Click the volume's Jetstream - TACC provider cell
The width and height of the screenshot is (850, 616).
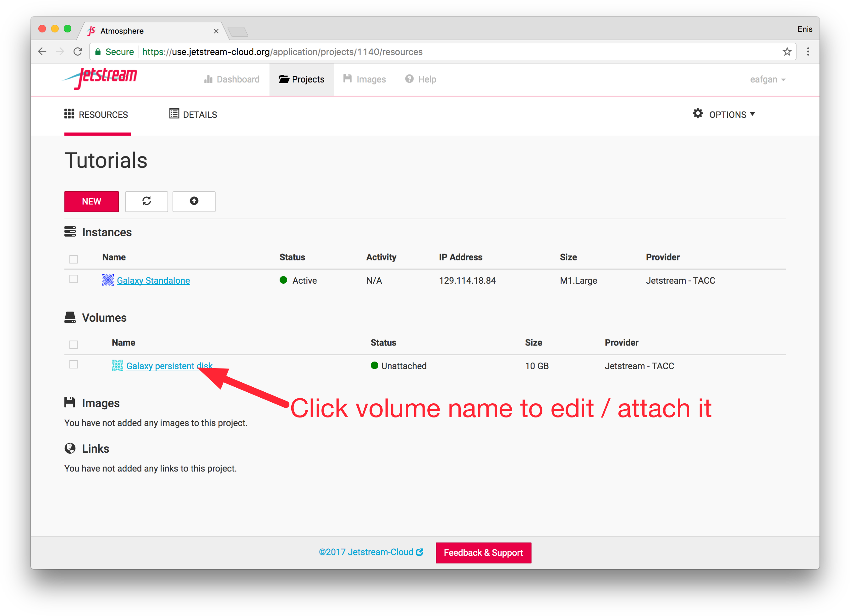click(639, 366)
